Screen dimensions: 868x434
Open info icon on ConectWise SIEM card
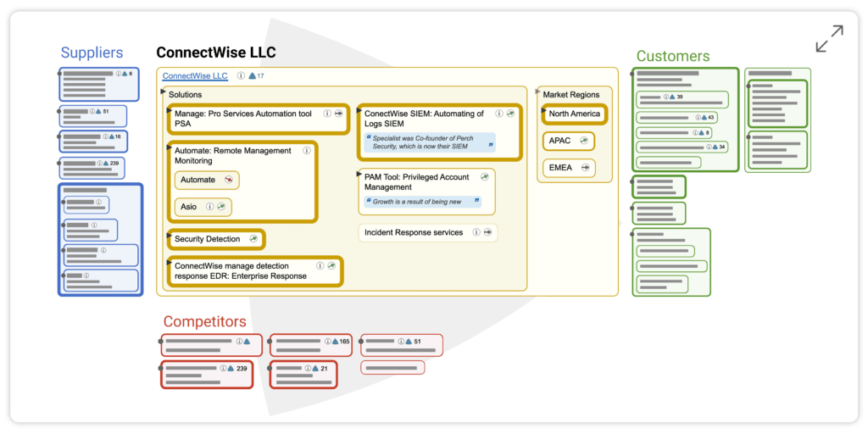(x=499, y=114)
